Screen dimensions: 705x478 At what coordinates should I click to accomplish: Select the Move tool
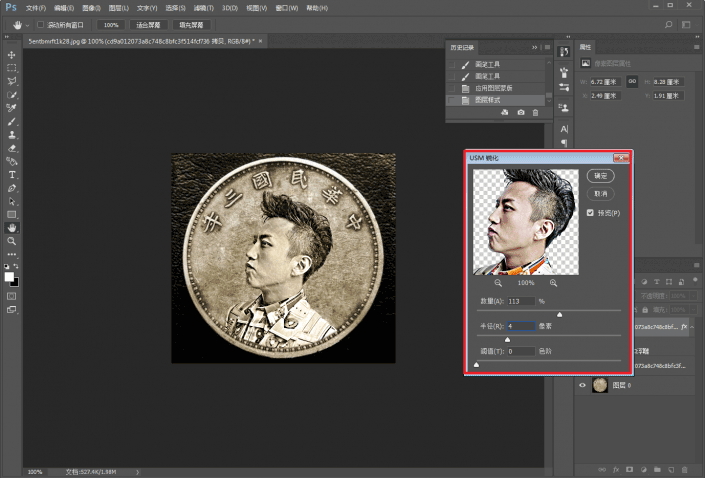point(12,54)
